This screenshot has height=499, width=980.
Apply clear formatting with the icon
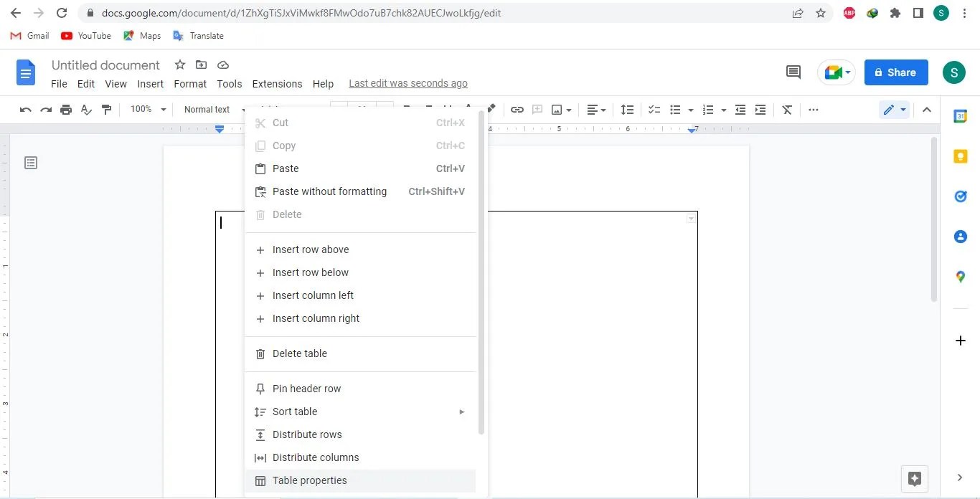(787, 109)
